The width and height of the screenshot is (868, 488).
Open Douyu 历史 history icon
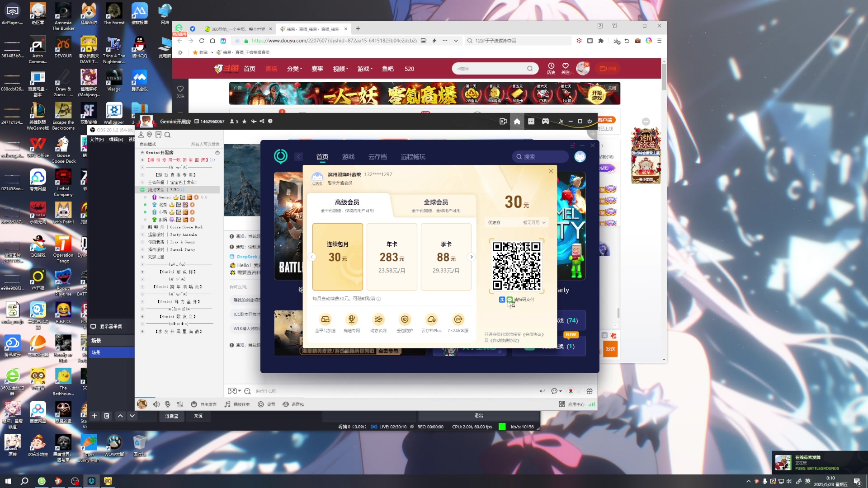click(551, 68)
